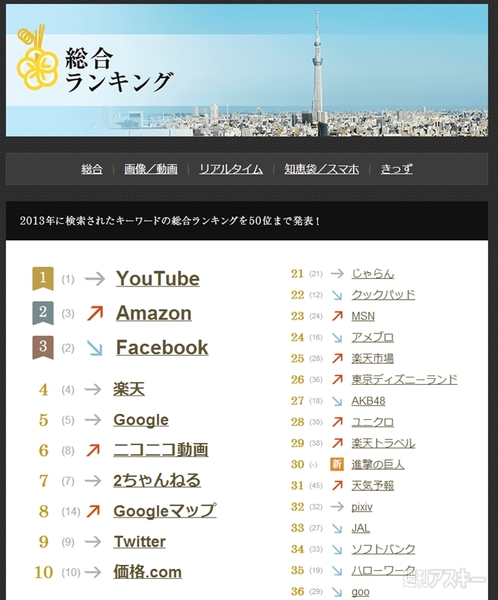Click the down arrow beside アメブロ

click(x=337, y=337)
